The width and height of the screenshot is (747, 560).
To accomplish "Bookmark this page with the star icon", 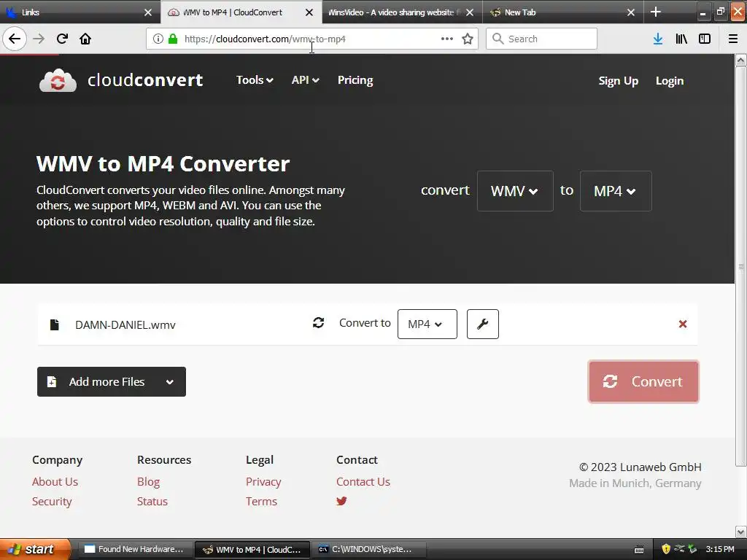I will [468, 39].
